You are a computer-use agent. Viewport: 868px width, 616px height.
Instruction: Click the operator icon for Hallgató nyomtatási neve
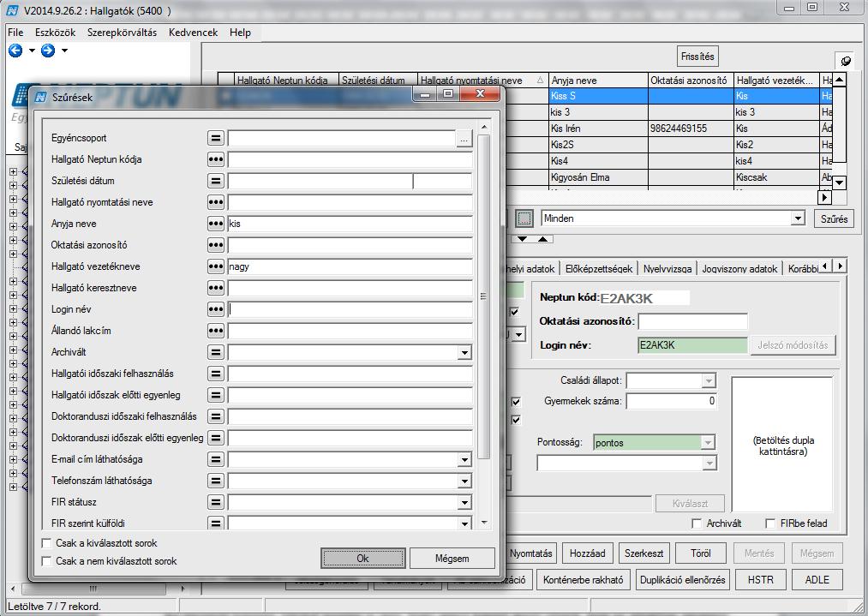tap(215, 202)
